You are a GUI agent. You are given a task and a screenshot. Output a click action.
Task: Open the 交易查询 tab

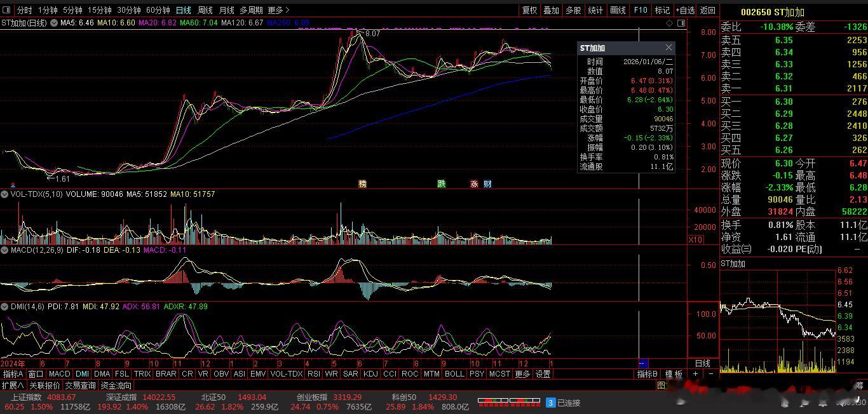(80, 385)
